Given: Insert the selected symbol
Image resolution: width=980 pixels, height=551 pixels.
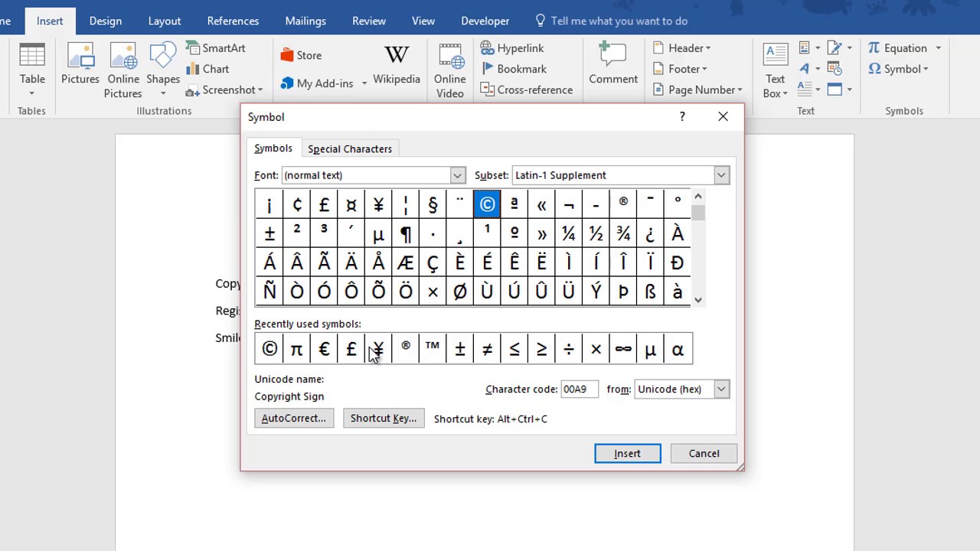Looking at the screenshot, I should [627, 453].
